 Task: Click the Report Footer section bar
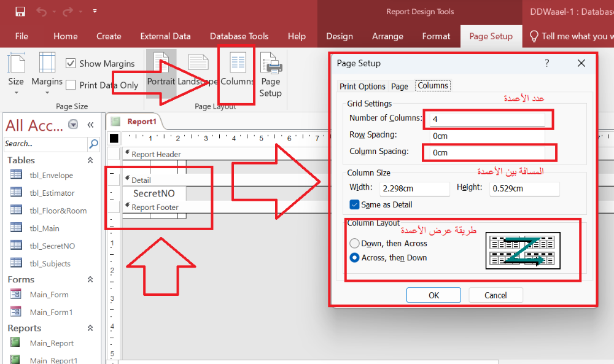(227, 207)
